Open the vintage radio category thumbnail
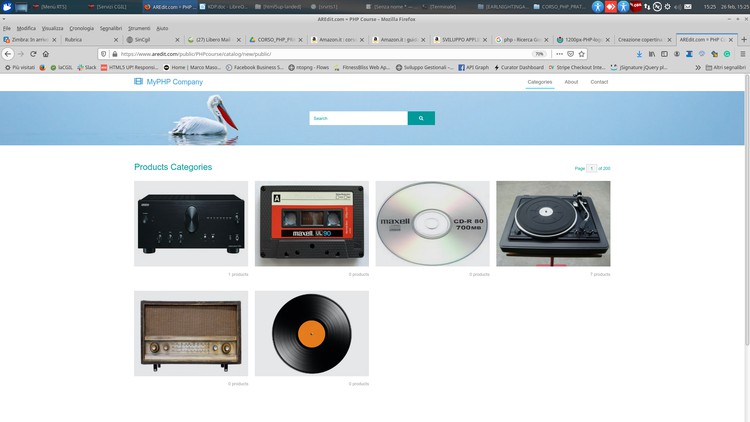Screen dimensions: 750x422 191,333
